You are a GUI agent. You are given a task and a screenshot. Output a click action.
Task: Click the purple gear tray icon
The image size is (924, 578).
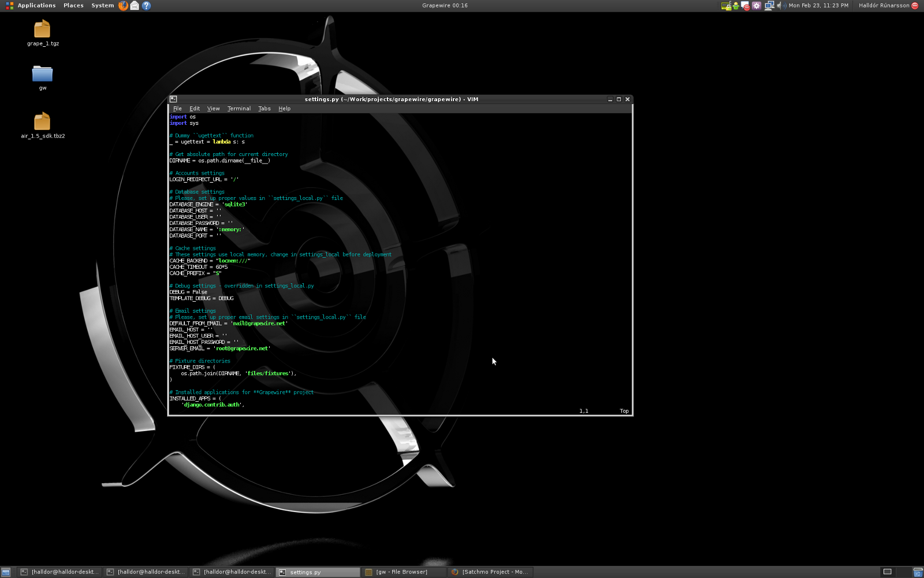click(757, 6)
